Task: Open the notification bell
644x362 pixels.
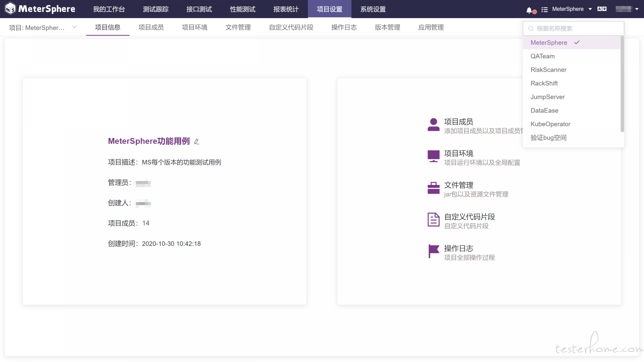Action: point(529,10)
